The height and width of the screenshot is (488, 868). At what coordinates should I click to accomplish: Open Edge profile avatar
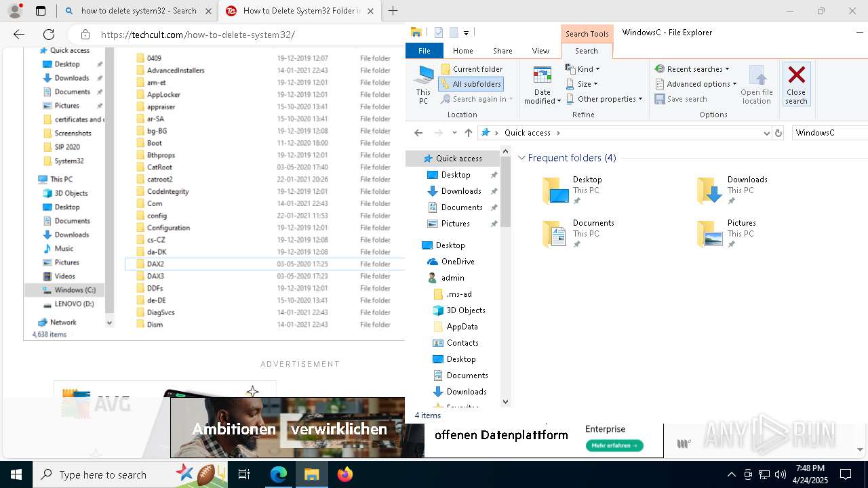15,11
